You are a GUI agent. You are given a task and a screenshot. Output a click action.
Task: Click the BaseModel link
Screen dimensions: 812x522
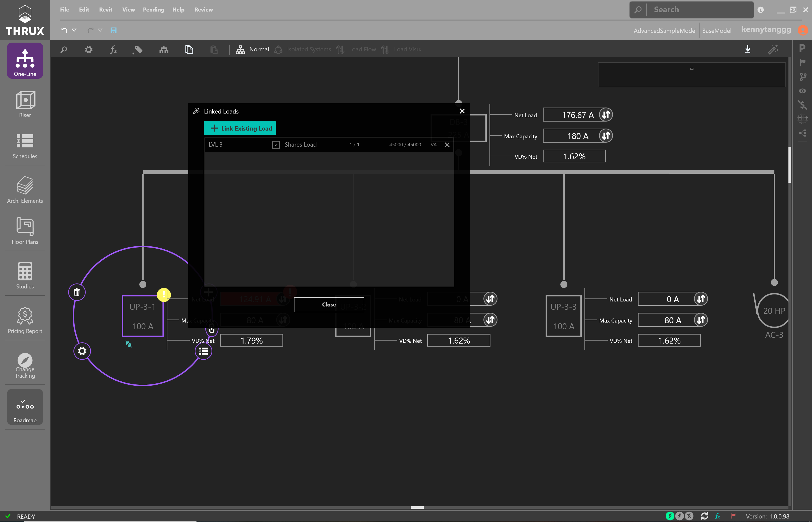point(717,31)
